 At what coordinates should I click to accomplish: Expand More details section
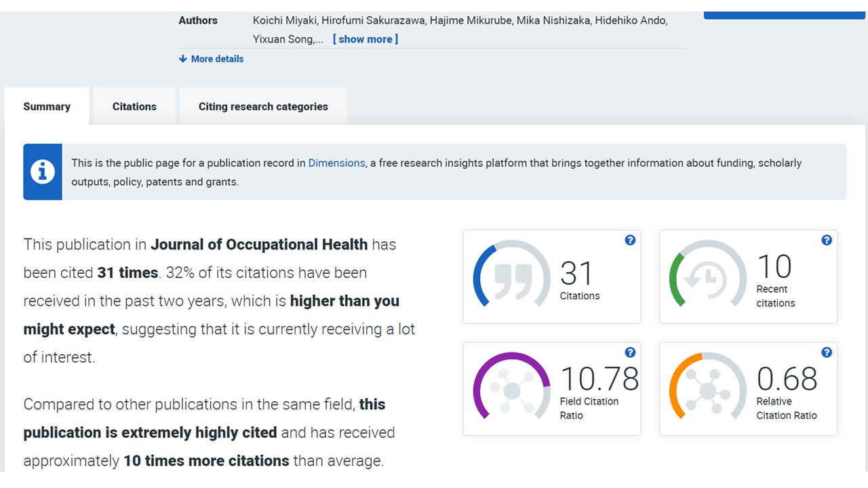coord(211,59)
